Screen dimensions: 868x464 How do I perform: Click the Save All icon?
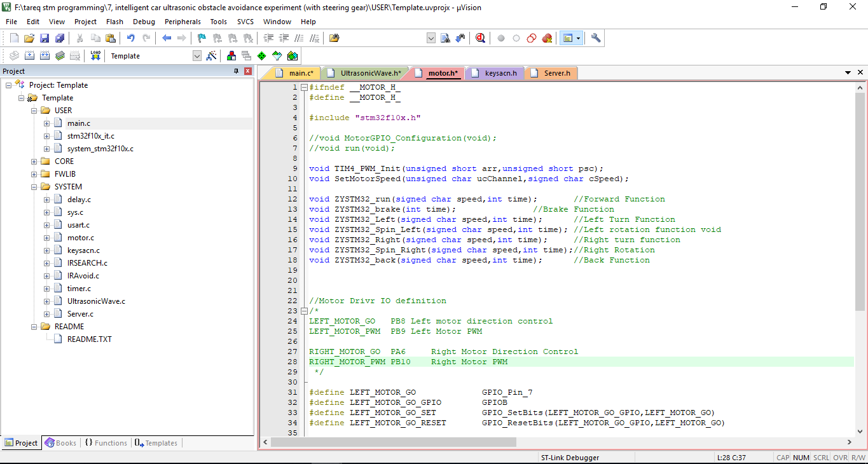[60, 38]
